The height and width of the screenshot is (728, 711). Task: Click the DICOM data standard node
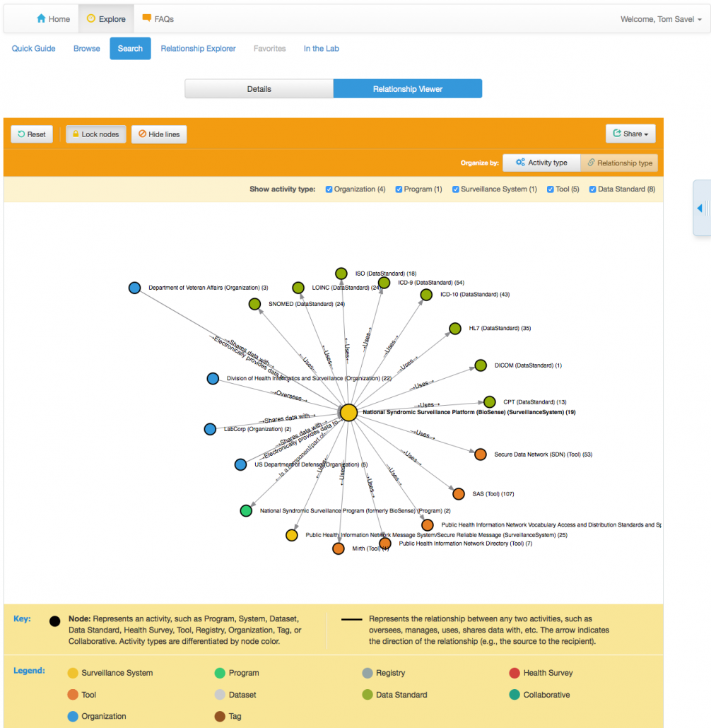tap(481, 365)
